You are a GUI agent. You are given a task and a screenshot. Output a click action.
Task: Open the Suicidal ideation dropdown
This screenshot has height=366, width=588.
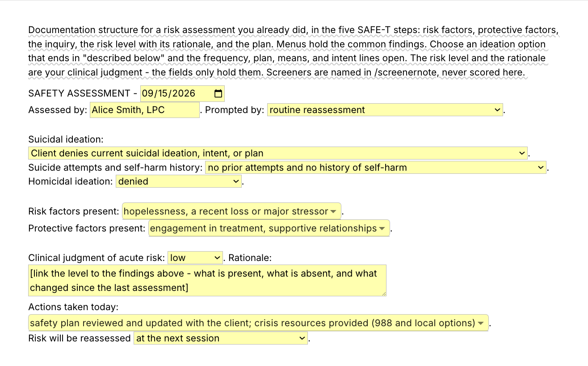tap(278, 153)
